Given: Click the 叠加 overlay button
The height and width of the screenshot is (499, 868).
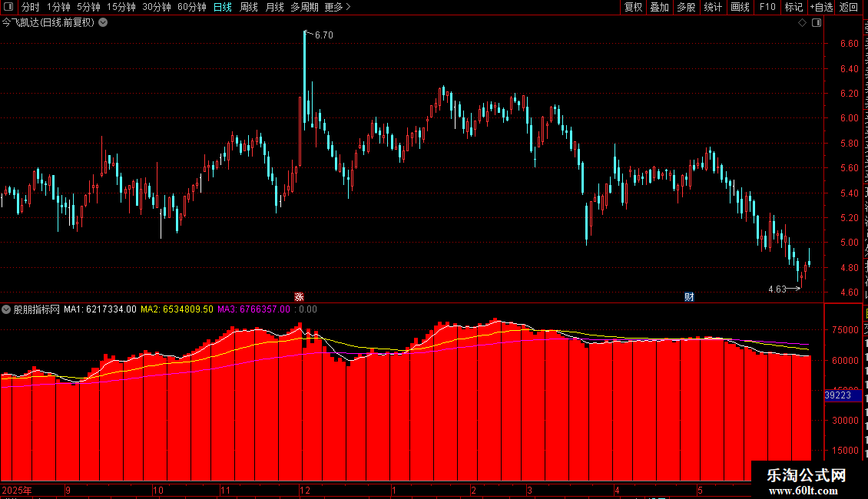Looking at the screenshot, I should (x=659, y=7).
